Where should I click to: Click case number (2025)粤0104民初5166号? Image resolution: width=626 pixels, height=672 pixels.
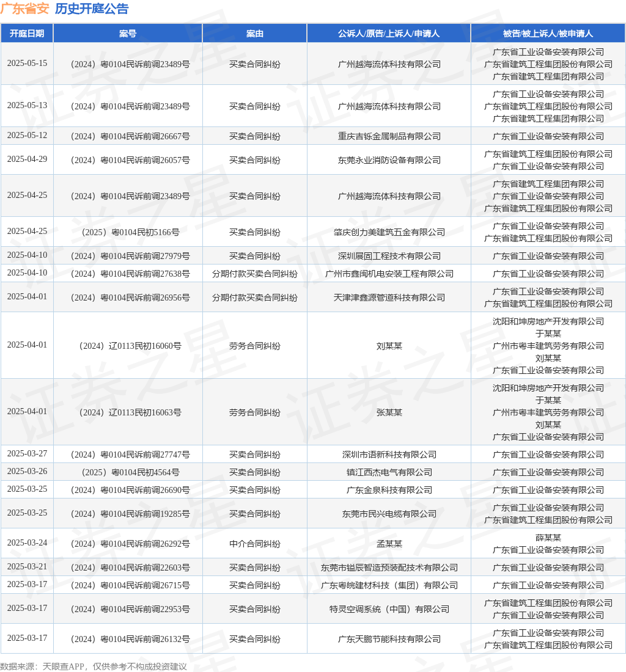pos(130,232)
